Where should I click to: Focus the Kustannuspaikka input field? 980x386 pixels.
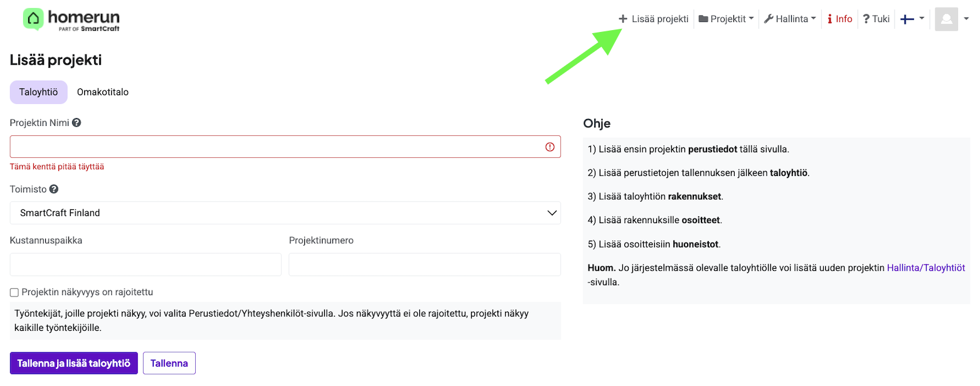(146, 264)
